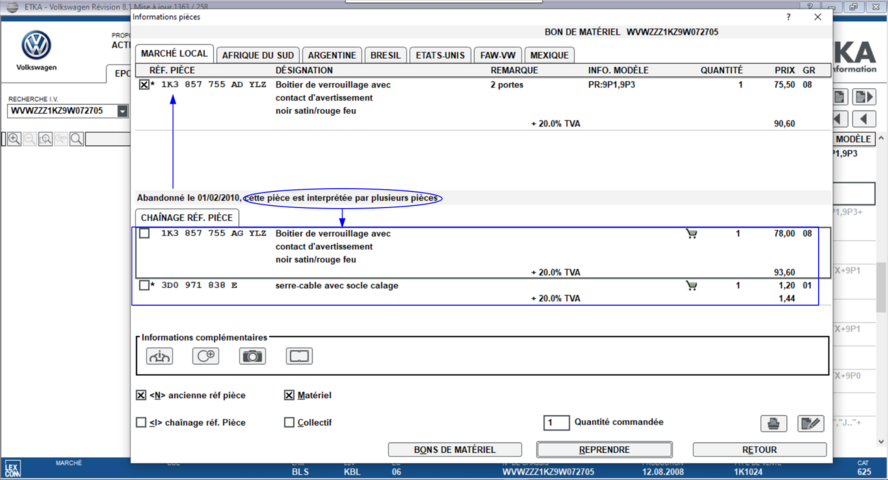Image resolution: width=888 pixels, height=480 pixels.
Task: Click the printer icon in the dialog
Action: click(x=774, y=423)
